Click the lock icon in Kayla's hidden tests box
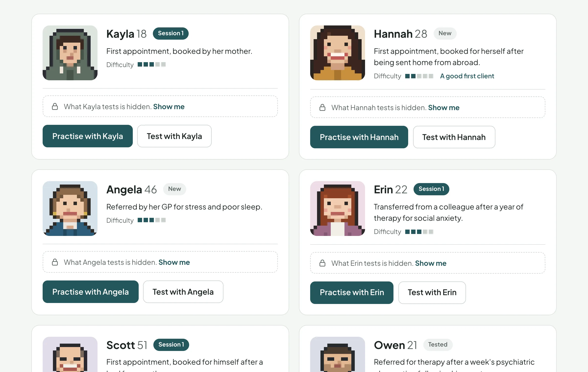The width and height of the screenshot is (588, 372). (x=55, y=106)
